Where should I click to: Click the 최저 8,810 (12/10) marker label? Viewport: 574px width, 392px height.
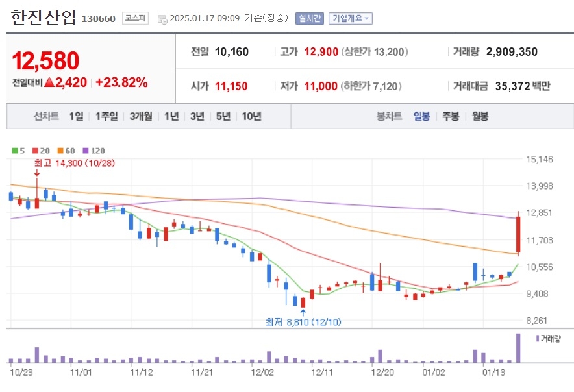[303, 322]
